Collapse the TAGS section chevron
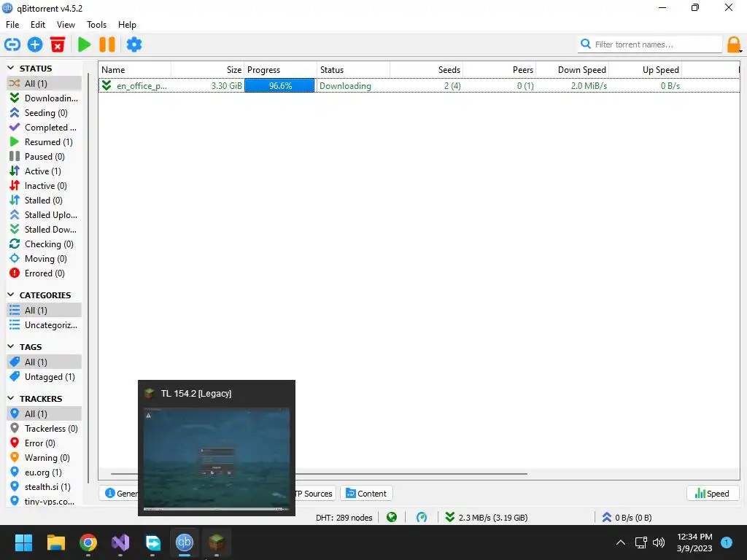The height and width of the screenshot is (560, 747). (11, 346)
